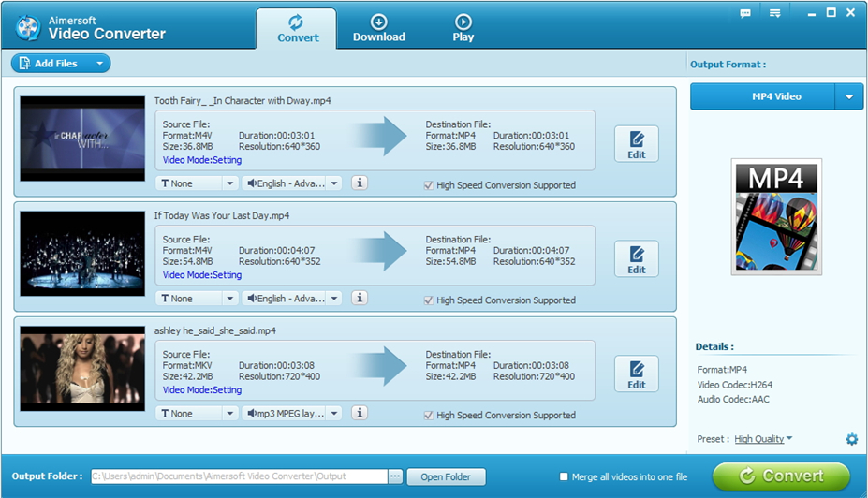Image resolution: width=868 pixels, height=498 pixels.
Task: Open preset settings gear icon
Action: point(851,439)
